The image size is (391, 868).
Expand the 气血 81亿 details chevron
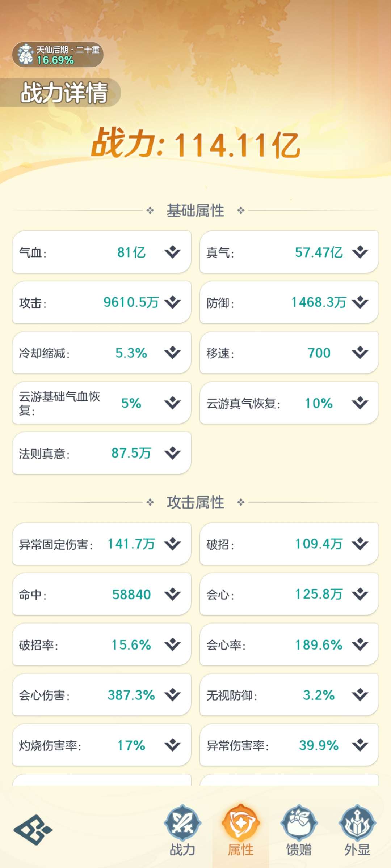point(172,252)
